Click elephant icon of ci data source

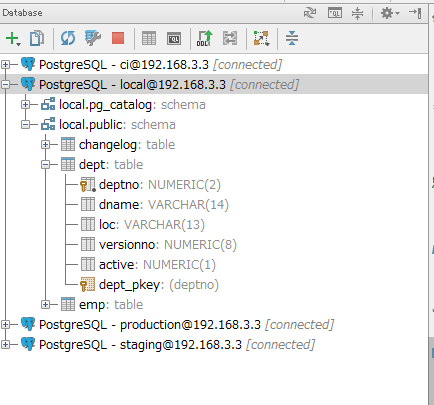click(28, 64)
